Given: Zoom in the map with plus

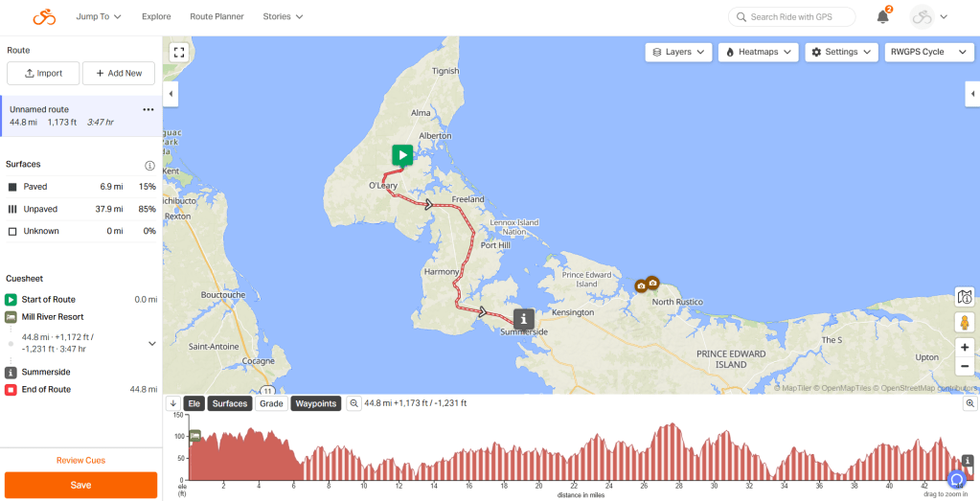Looking at the screenshot, I should coord(965,347).
